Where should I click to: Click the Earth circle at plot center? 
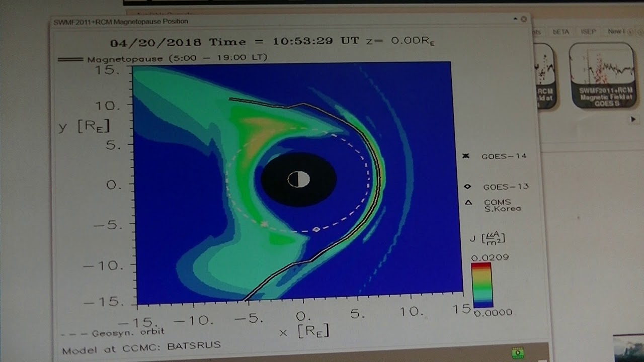coord(298,179)
